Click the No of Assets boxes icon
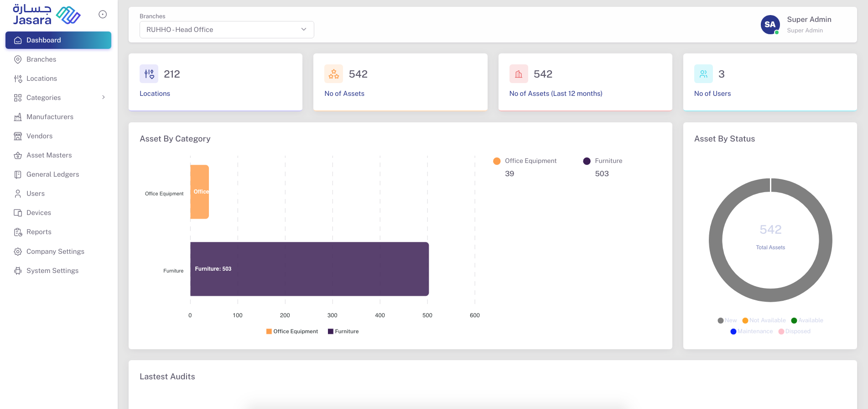868x409 pixels. [x=333, y=74]
